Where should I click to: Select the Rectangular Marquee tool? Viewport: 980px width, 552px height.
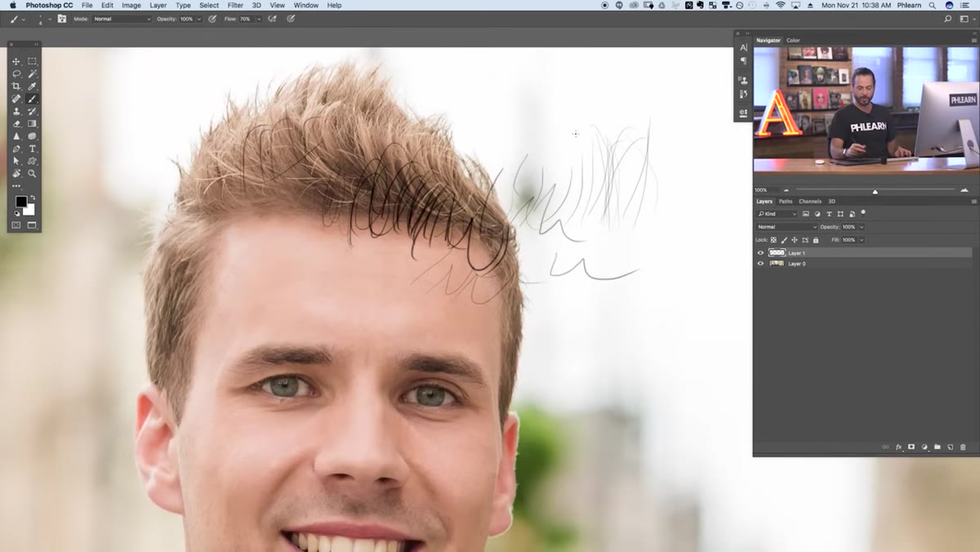pos(33,61)
